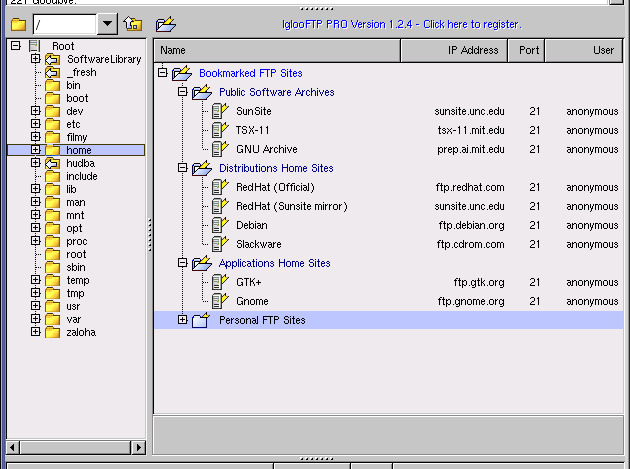Collapse Public Software Archives group
630x469 pixels.
click(x=182, y=92)
